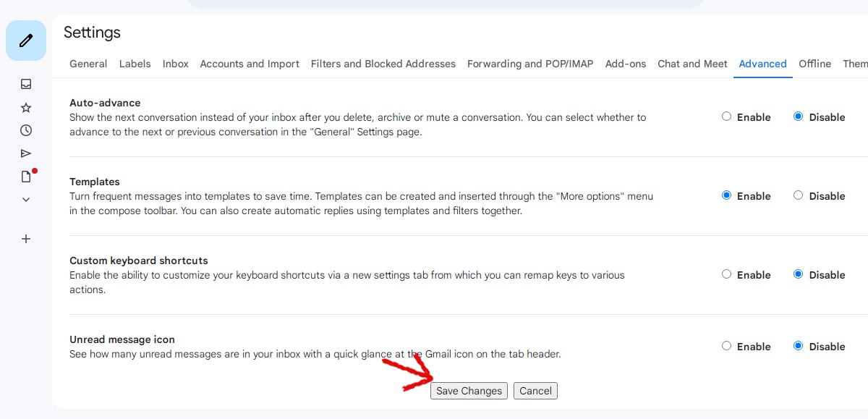Enable Auto-advance
868x419 pixels.
[726, 117]
